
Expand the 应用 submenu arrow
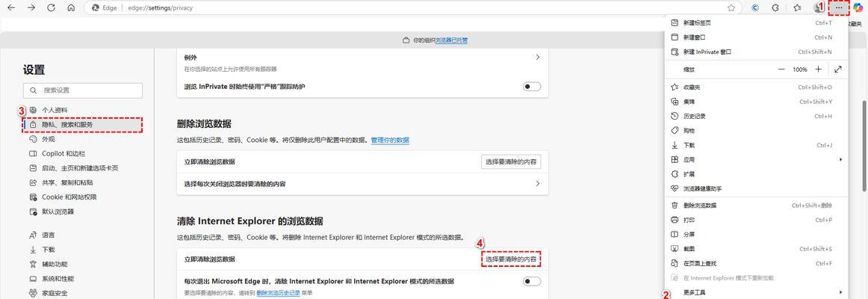tap(840, 159)
